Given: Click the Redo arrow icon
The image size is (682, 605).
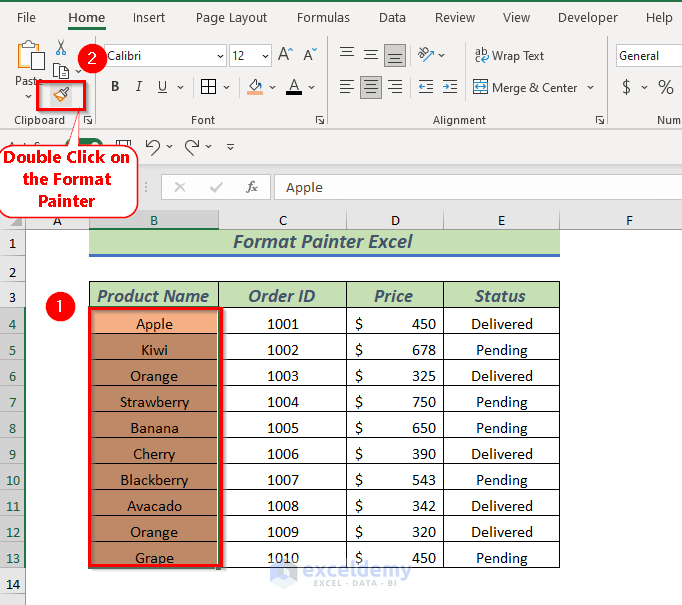Looking at the screenshot, I should coord(192,147).
